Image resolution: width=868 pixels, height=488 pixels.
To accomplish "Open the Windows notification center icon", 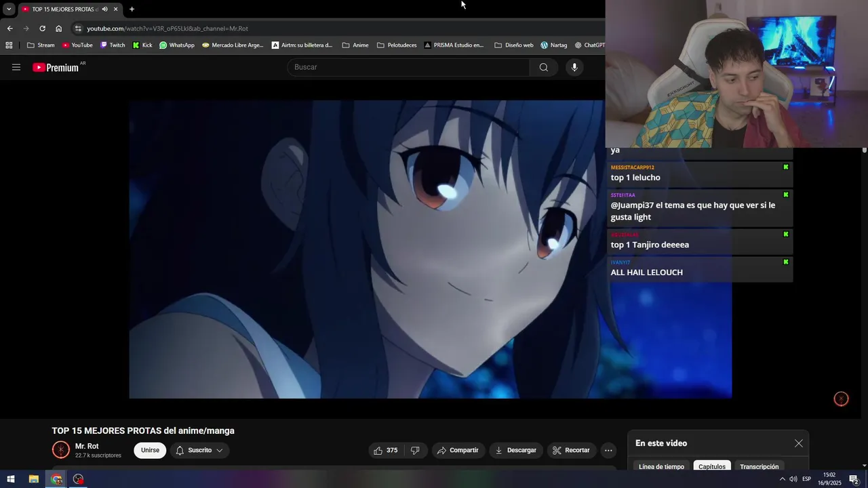I will pyautogui.click(x=854, y=479).
